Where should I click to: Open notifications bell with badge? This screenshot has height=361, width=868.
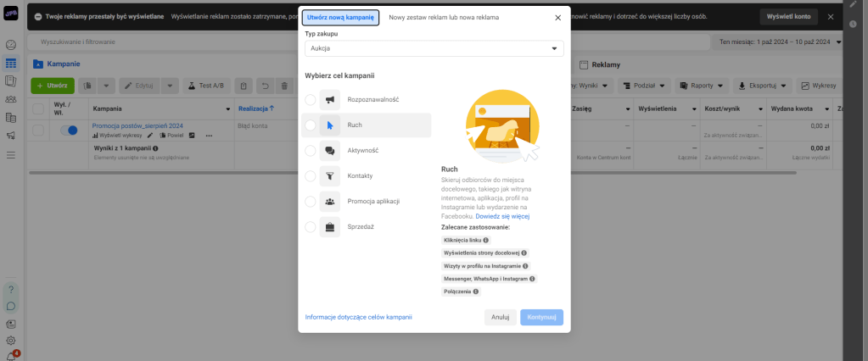click(10, 357)
